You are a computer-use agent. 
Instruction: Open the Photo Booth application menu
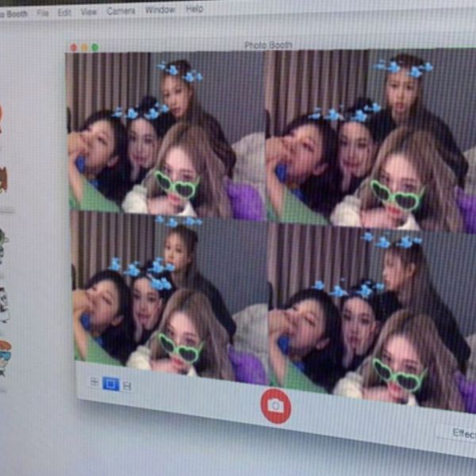pyautogui.click(x=12, y=13)
